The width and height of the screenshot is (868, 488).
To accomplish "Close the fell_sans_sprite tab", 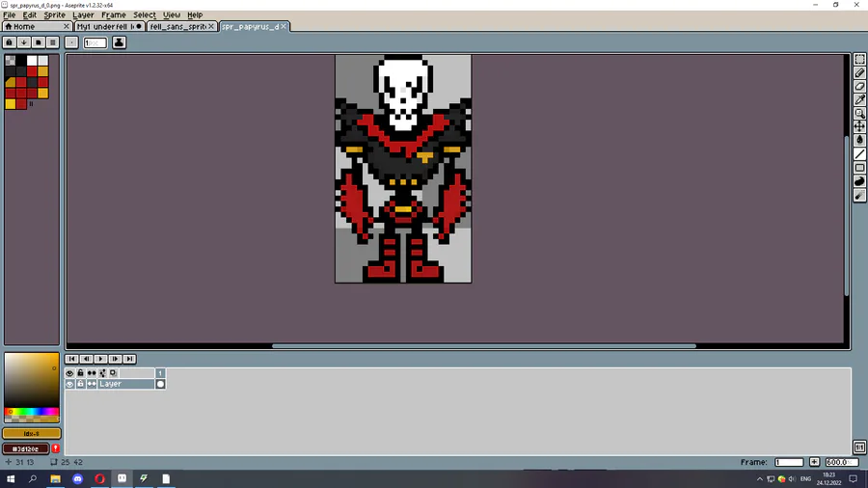I will pyautogui.click(x=211, y=26).
